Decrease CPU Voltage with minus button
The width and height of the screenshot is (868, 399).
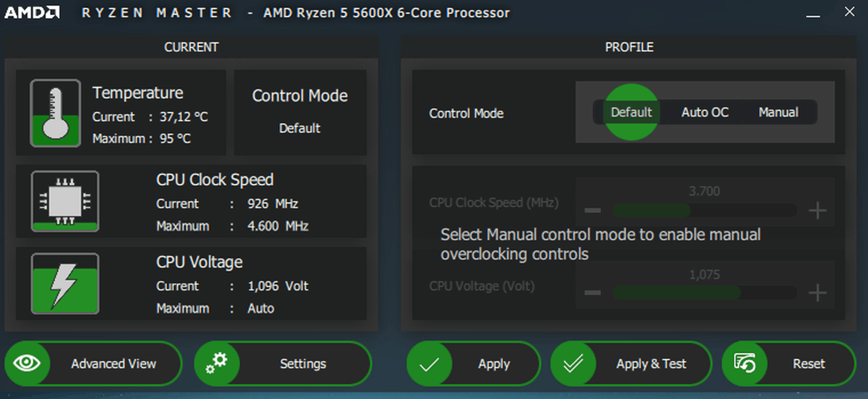tap(593, 292)
